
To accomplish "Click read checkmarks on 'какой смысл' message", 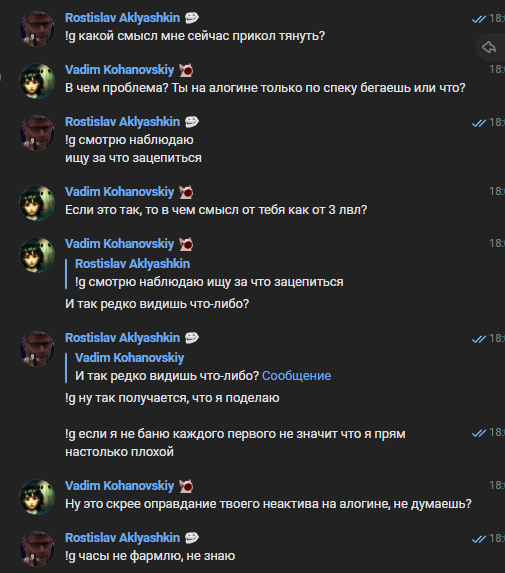I will click(479, 19).
